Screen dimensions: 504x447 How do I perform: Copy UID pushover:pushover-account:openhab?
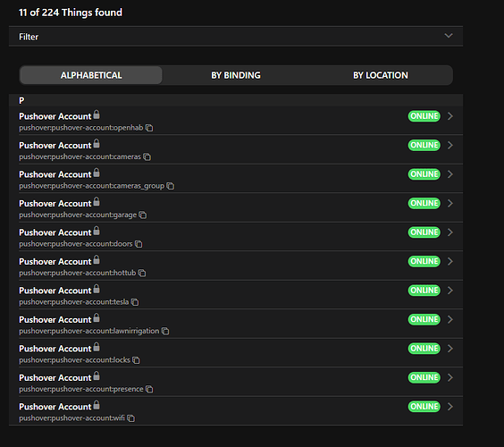point(149,128)
